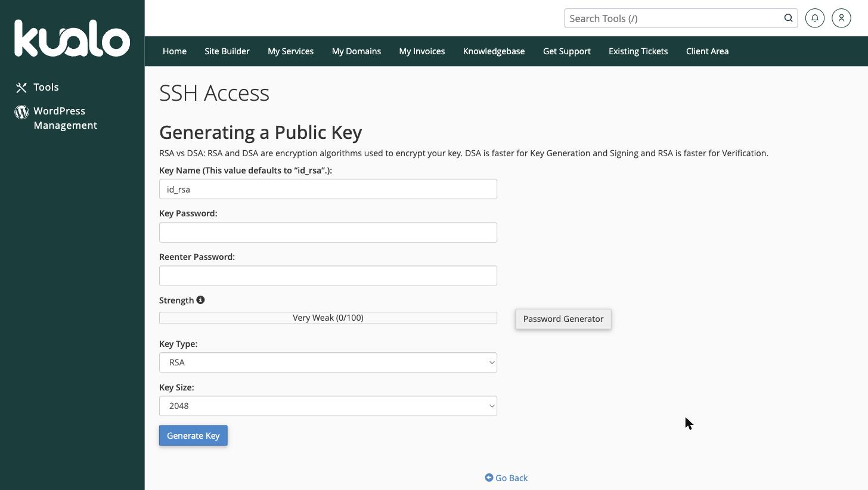The image size is (868, 490).
Task: Click the search magnifier icon
Action: (x=788, y=18)
